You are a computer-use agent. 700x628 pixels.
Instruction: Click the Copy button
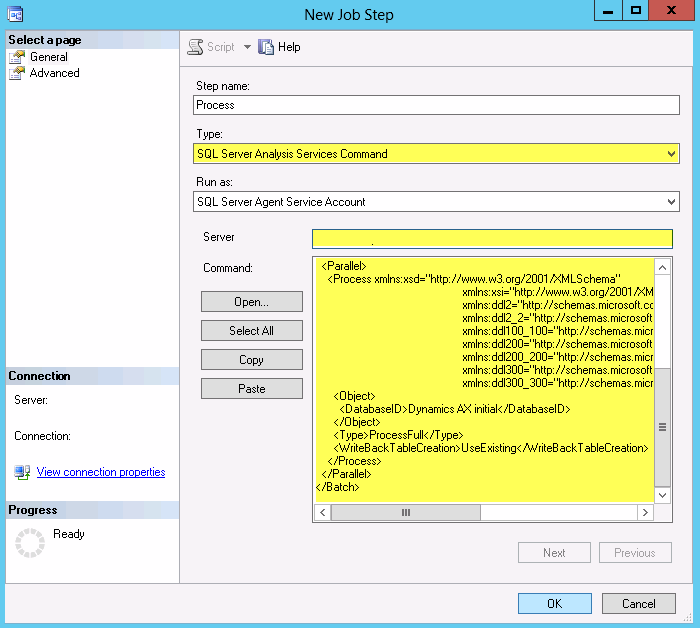252,360
